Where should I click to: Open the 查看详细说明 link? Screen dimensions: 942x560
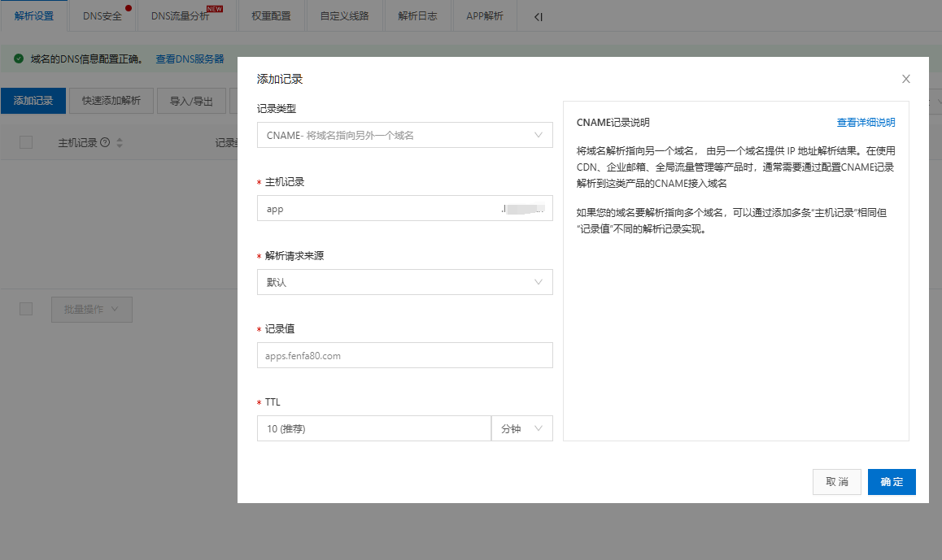(866, 123)
